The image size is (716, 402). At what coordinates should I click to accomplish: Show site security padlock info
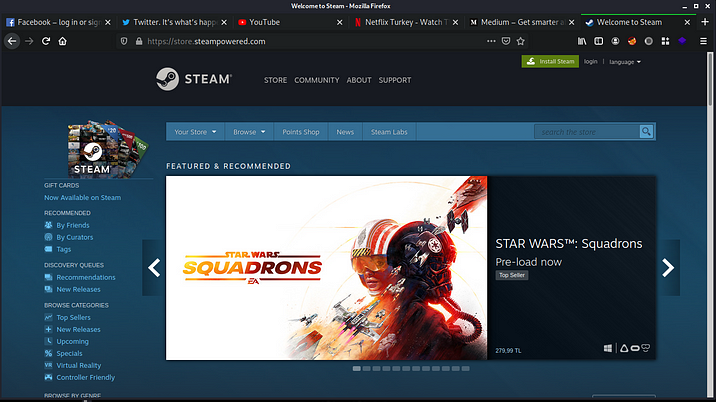pos(139,41)
